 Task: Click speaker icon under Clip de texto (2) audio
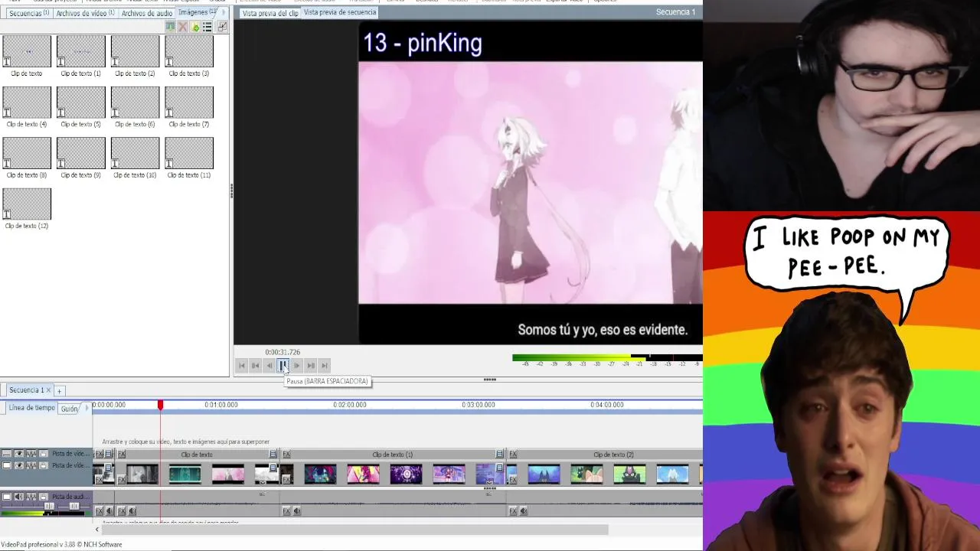[x=524, y=511]
